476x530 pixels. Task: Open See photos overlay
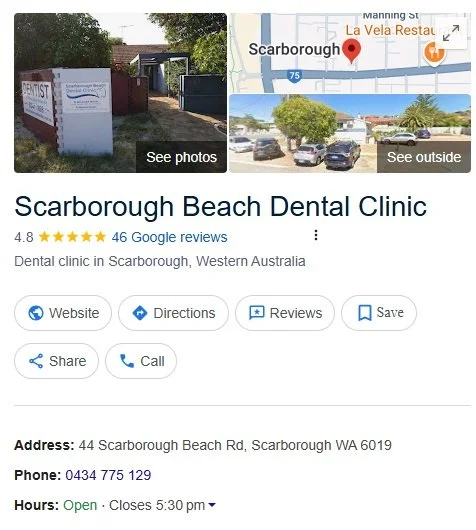click(182, 157)
